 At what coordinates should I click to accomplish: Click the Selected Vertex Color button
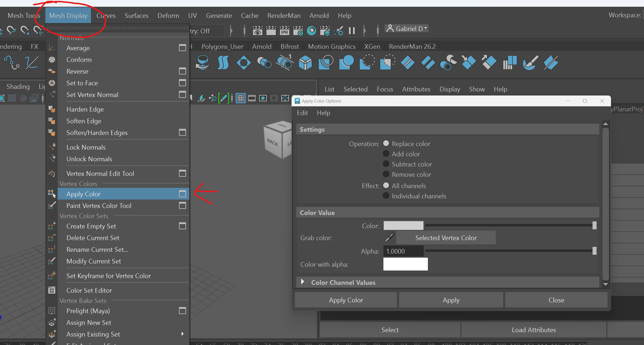click(x=446, y=238)
